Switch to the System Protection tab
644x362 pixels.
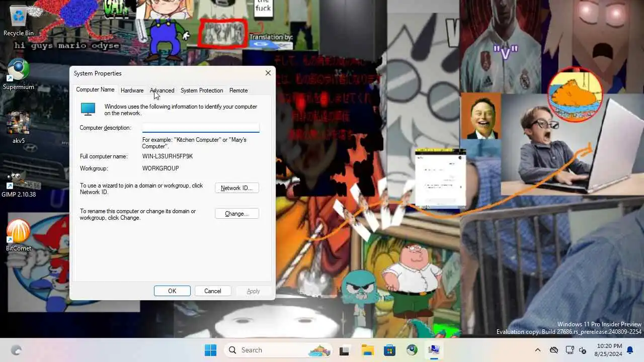coord(202,90)
